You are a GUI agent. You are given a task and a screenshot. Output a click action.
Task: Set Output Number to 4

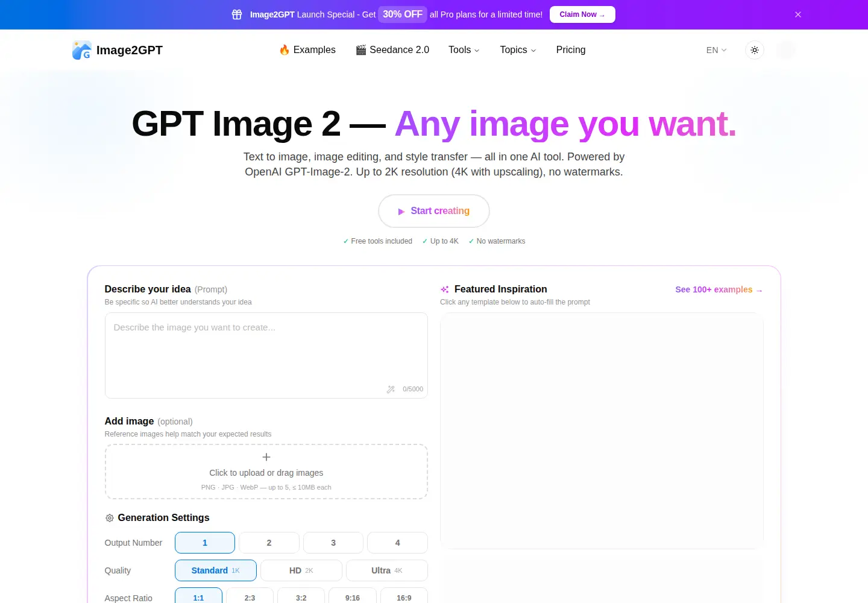[398, 543]
